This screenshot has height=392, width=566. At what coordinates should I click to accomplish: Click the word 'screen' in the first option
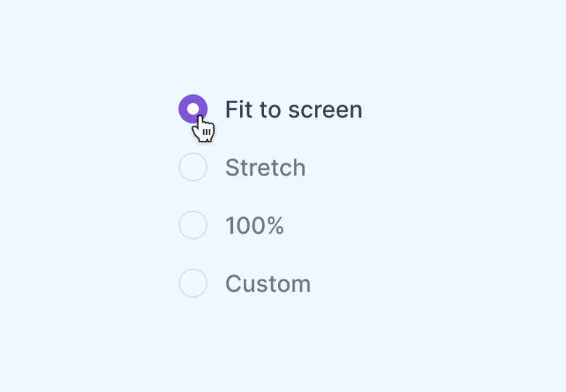point(325,110)
